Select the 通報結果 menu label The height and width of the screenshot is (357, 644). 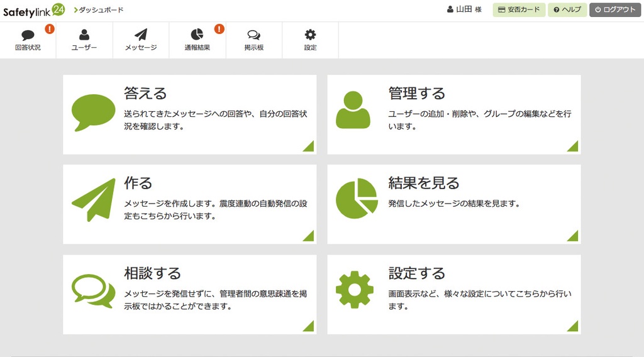tap(197, 48)
